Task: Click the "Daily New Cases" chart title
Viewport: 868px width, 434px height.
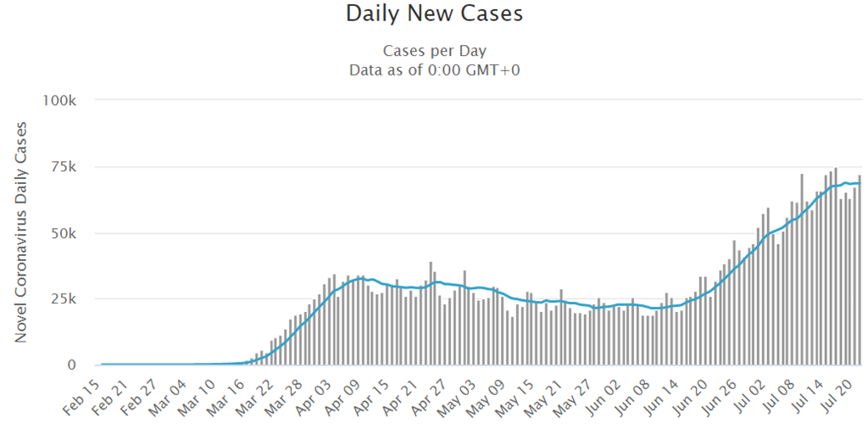Action: click(x=434, y=14)
